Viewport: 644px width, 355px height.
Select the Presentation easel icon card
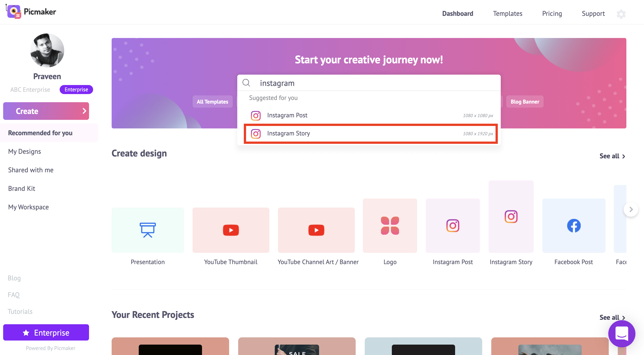(148, 230)
